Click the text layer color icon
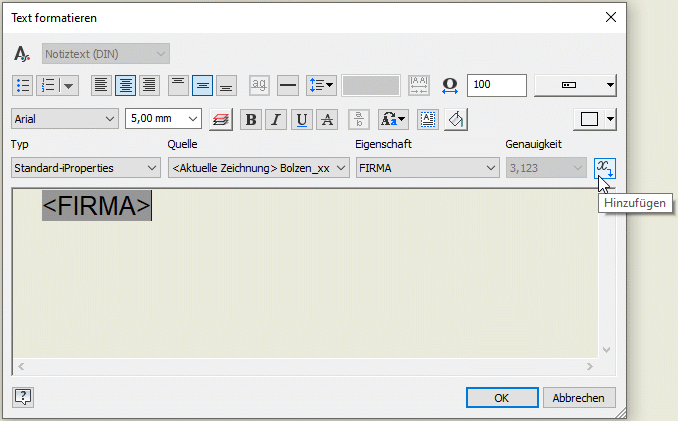This screenshot has width=678, height=421. (221, 119)
